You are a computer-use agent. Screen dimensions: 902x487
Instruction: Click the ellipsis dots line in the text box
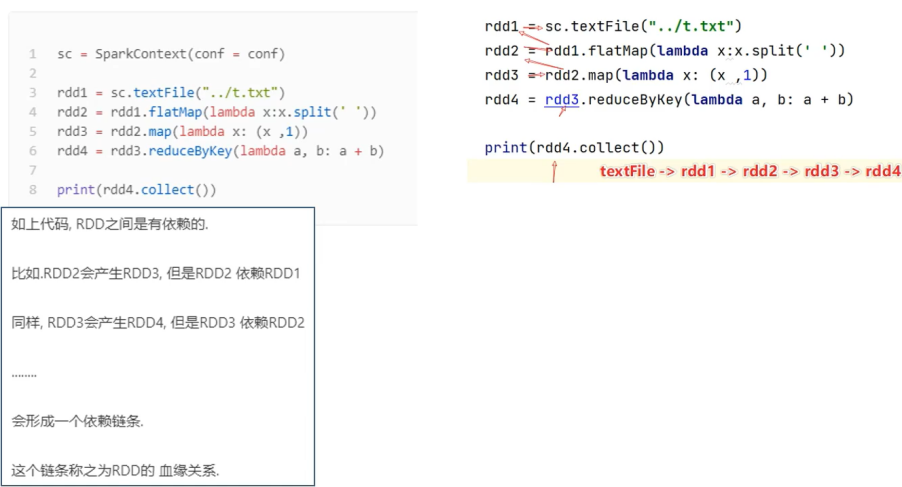[24, 375]
